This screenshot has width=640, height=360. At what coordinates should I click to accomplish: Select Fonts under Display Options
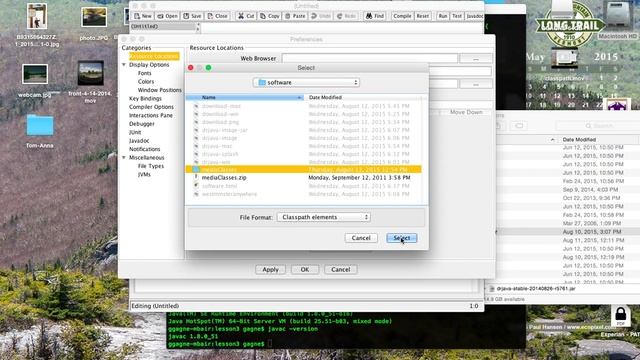pyautogui.click(x=144, y=73)
